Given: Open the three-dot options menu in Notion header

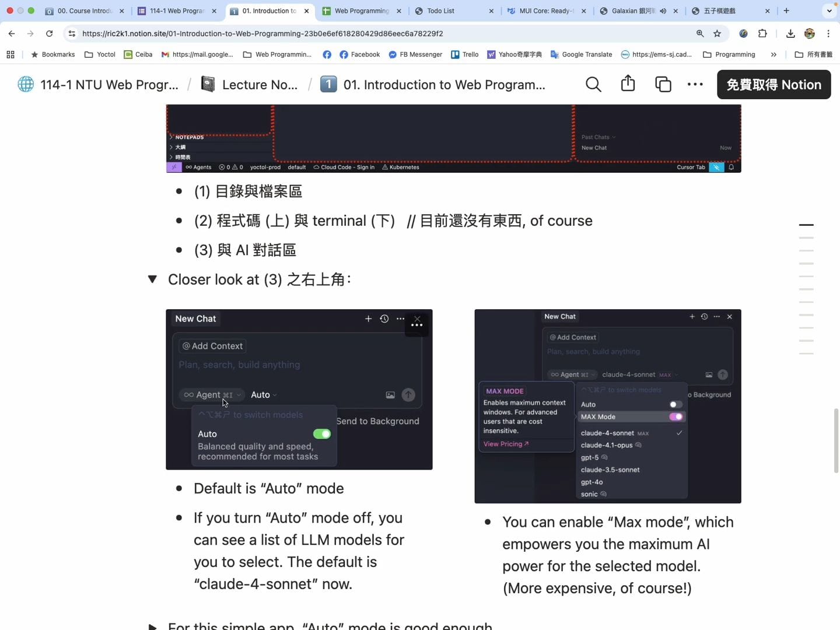Looking at the screenshot, I should (x=695, y=84).
